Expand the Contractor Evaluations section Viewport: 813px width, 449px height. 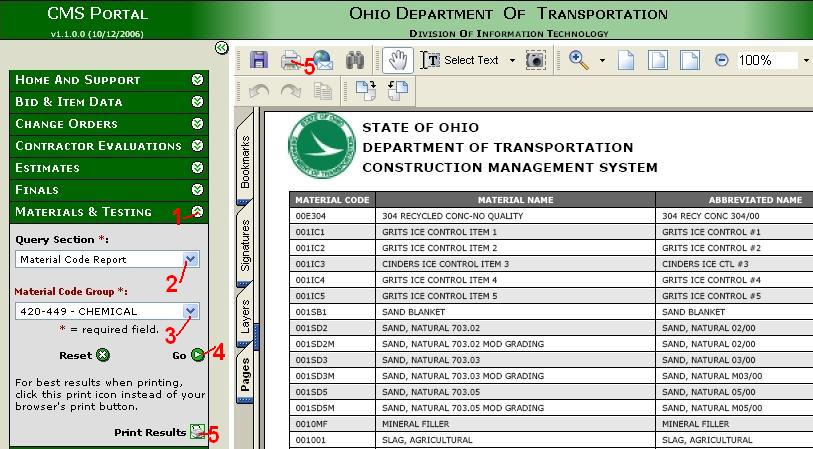197,146
